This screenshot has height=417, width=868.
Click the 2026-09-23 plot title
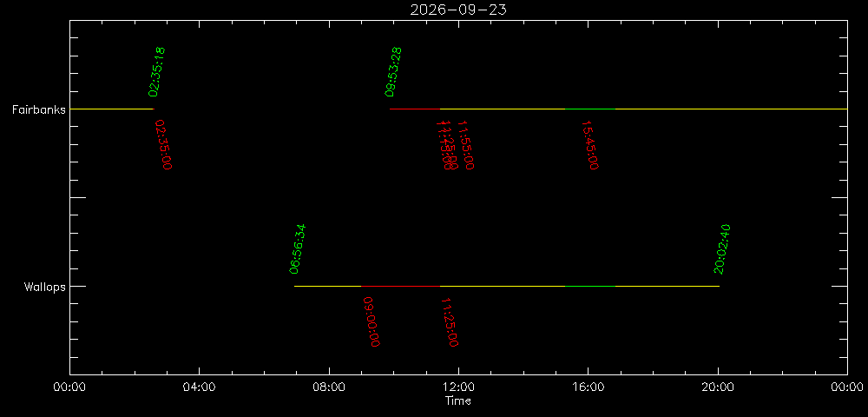[x=457, y=10]
